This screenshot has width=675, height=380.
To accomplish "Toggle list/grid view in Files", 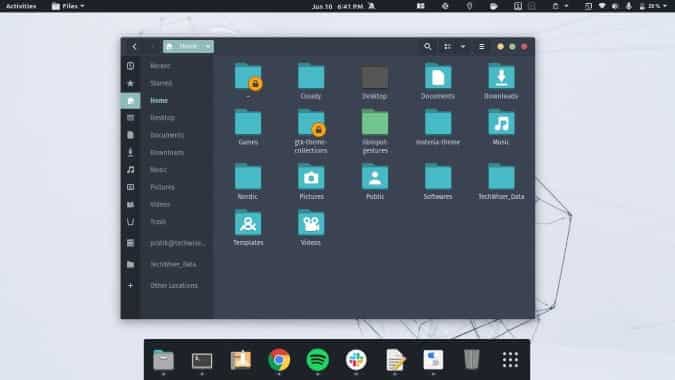I will point(448,46).
